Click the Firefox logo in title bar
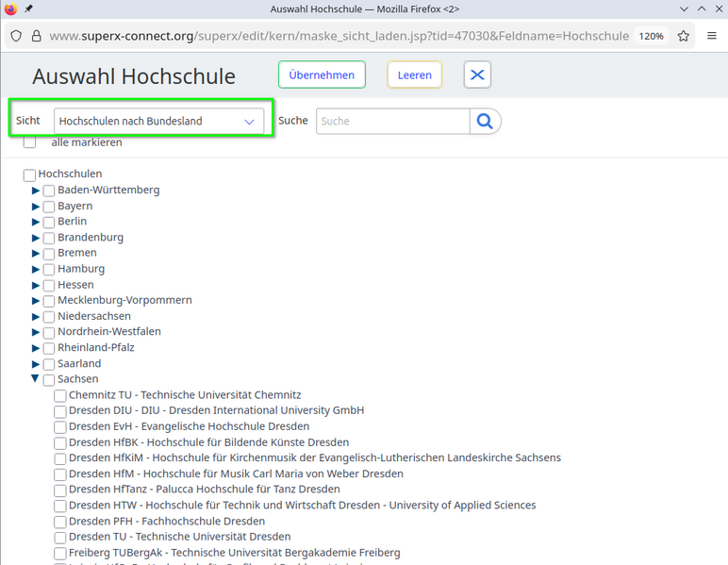 point(10,8)
